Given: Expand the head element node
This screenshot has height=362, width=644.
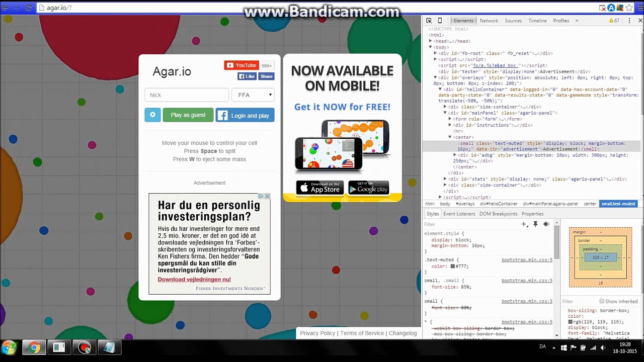Looking at the screenshot, I should [431, 41].
